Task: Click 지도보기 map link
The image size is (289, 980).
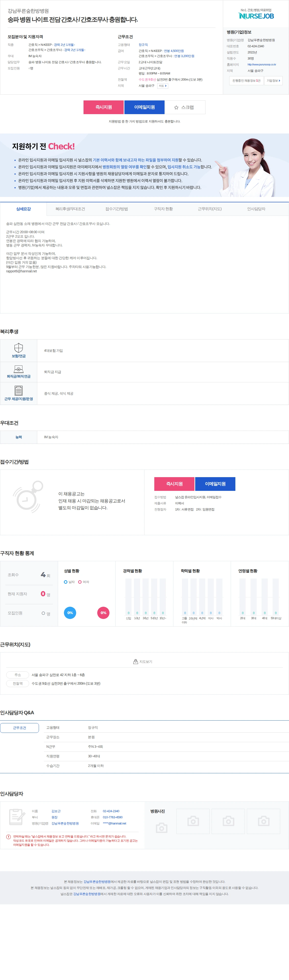Action: pyautogui.click(x=143, y=662)
